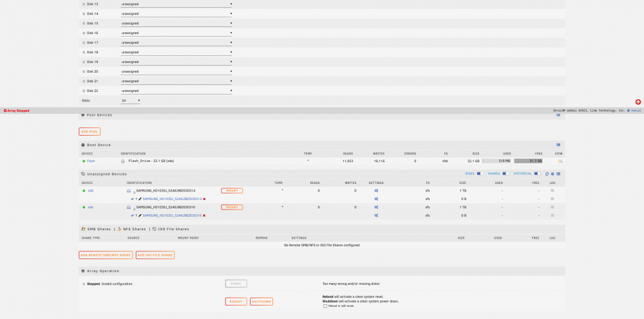
Task: Click the Shutdown button
Action: pos(261,302)
